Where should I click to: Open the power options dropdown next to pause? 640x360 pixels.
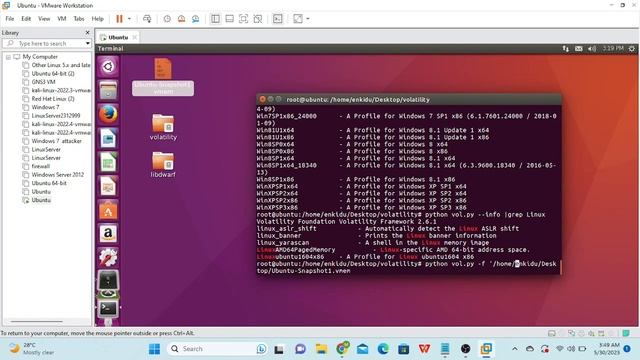click(129, 19)
